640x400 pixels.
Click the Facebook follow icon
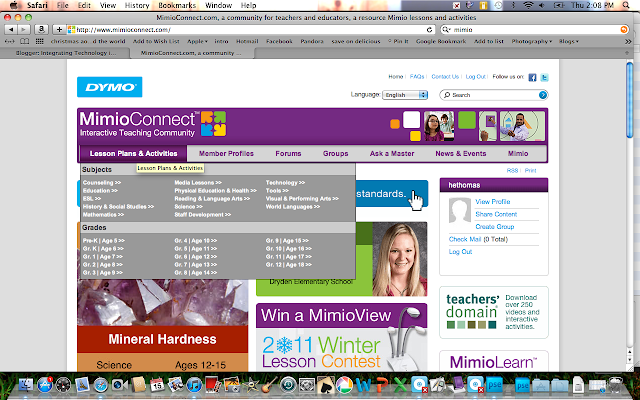click(532, 77)
